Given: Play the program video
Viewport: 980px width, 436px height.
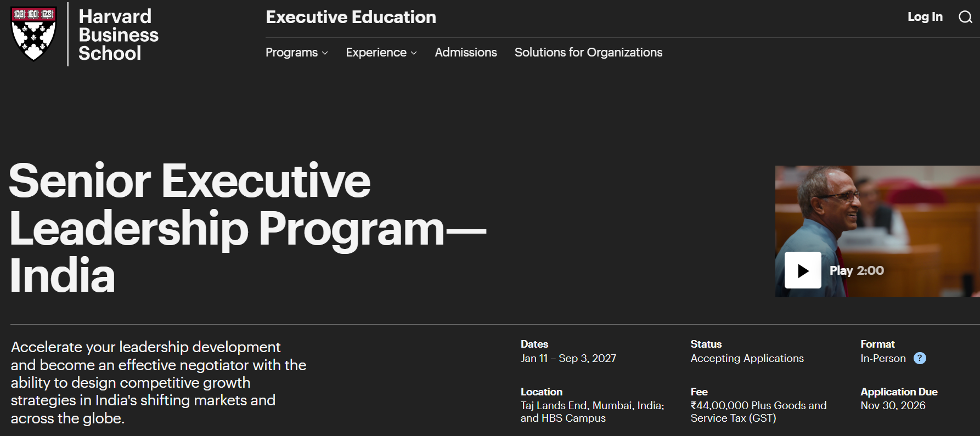Looking at the screenshot, I should 803,270.
